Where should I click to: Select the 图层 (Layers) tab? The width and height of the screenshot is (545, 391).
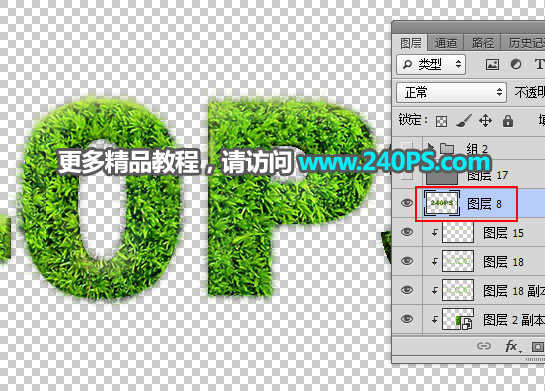pos(410,43)
